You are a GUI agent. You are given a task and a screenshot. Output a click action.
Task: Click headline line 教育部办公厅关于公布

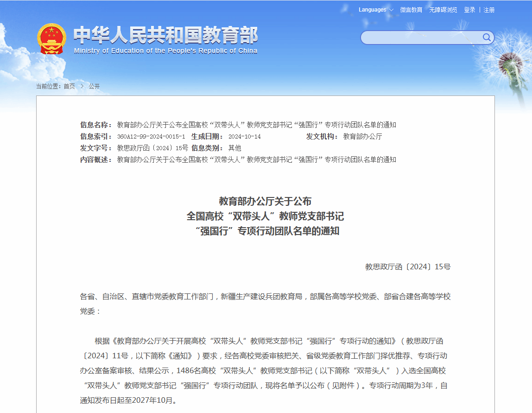tap(265, 201)
